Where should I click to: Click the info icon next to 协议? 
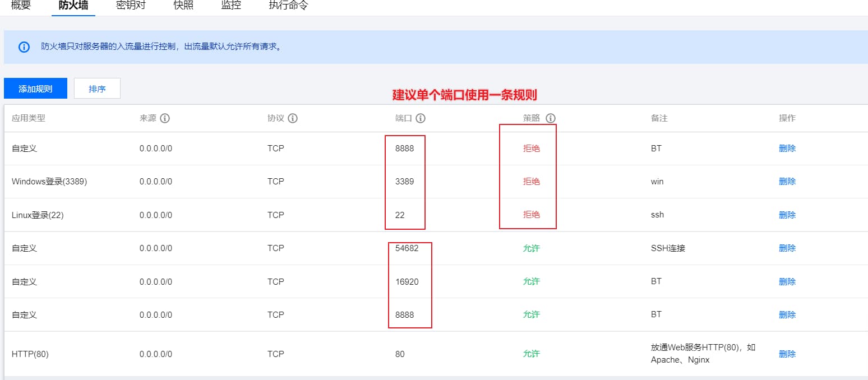point(293,118)
